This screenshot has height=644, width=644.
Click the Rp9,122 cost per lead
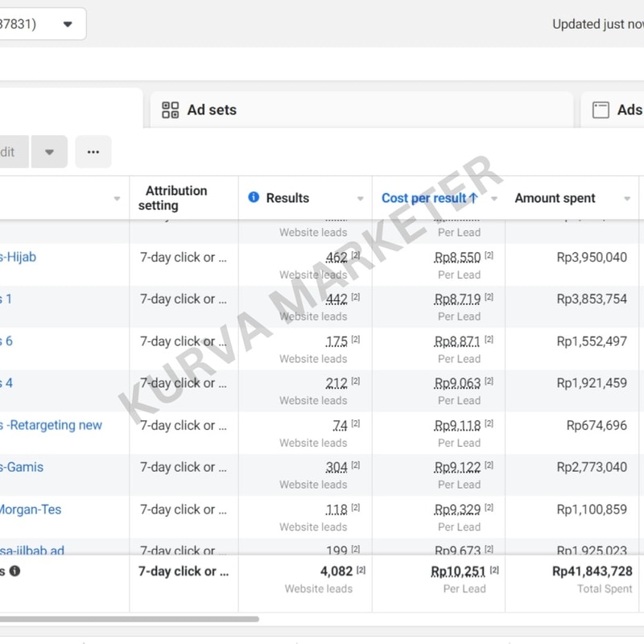457,468
